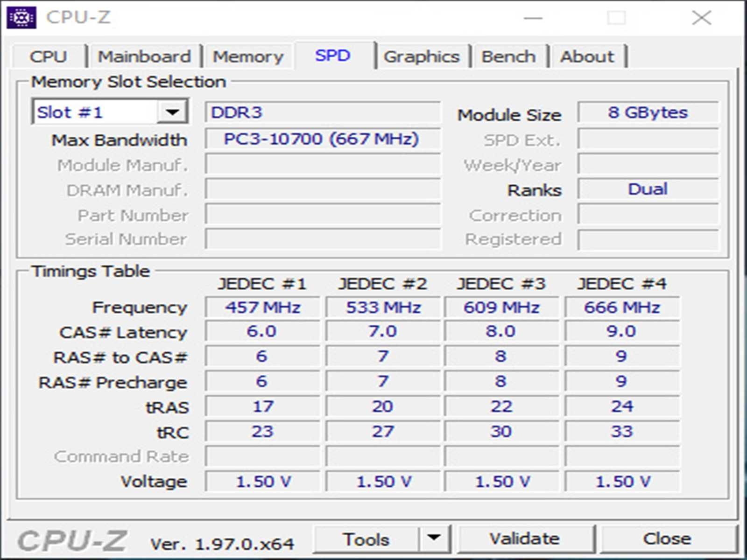747x560 pixels.
Task: Click the JEDEC #2 column header
Action: [382, 283]
